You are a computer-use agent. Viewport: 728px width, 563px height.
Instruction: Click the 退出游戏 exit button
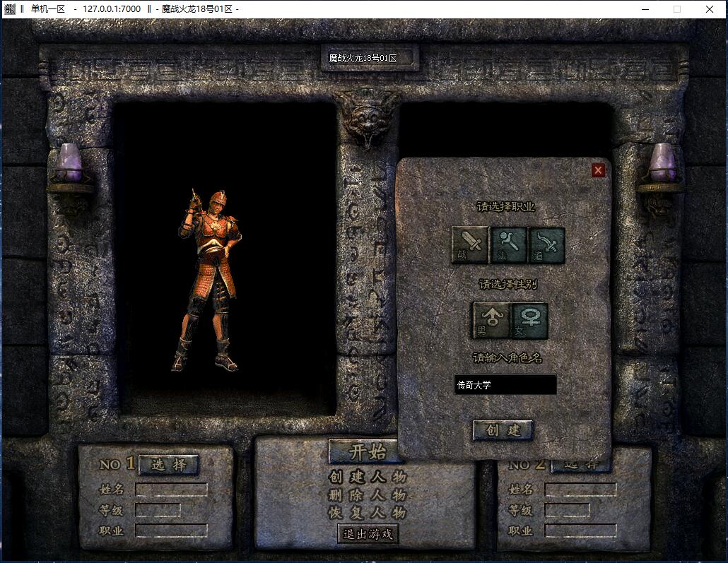(x=368, y=534)
